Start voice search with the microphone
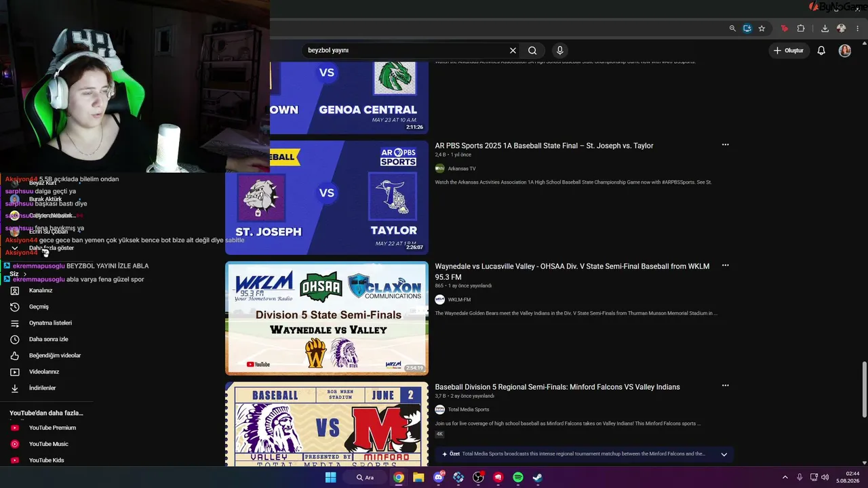 pyautogui.click(x=559, y=50)
